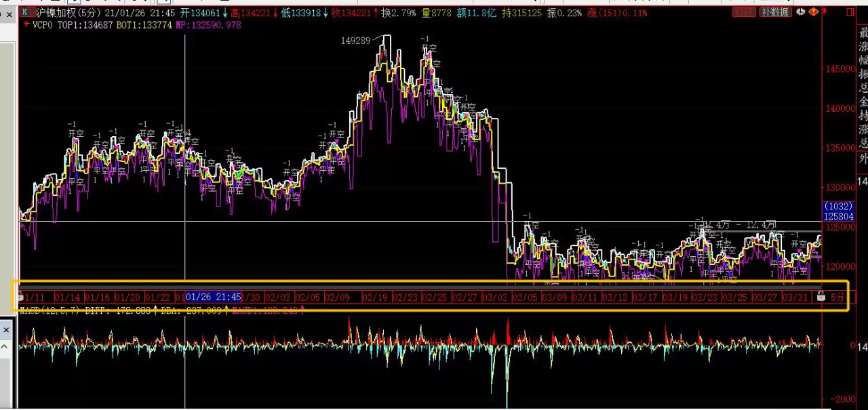Image resolution: width=868 pixels, height=410 pixels.
Task: Toggle the lock icon beside 5分 label
Action: click(x=821, y=296)
